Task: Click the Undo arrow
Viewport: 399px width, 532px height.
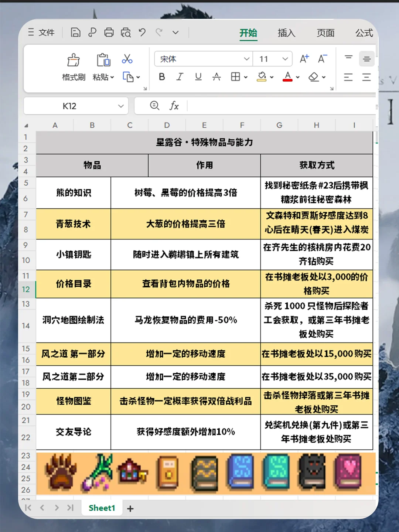Action: (142, 33)
